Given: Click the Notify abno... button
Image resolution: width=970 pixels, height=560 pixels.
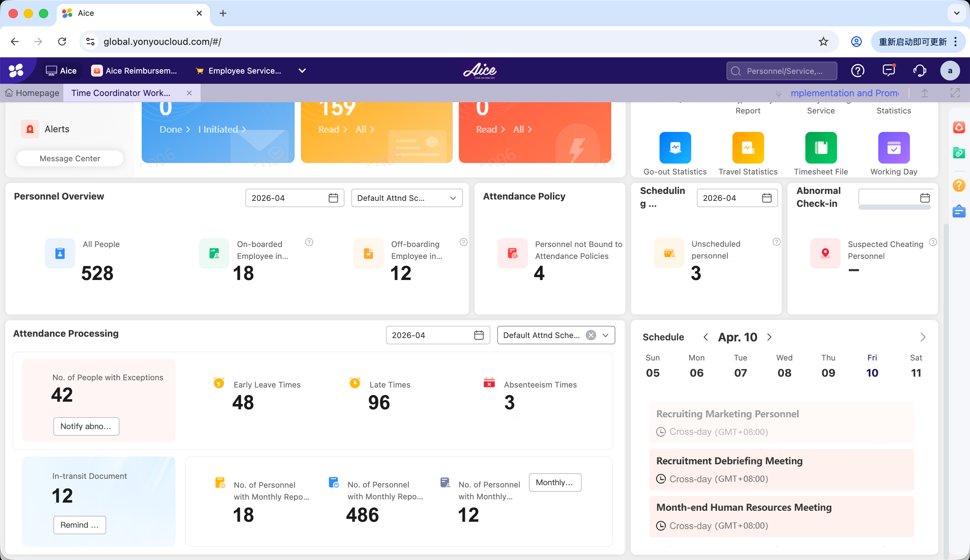Looking at the screenshot, I should tap(86, 426).
